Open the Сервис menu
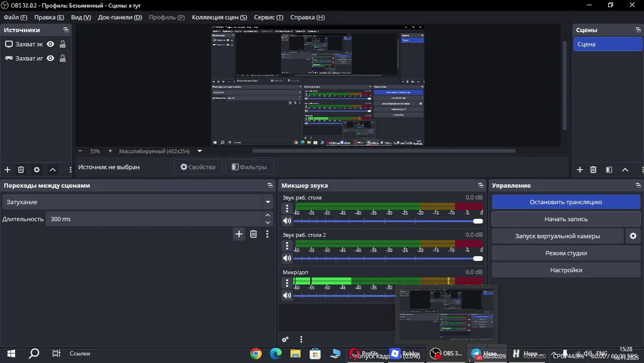 coord(269,17)
